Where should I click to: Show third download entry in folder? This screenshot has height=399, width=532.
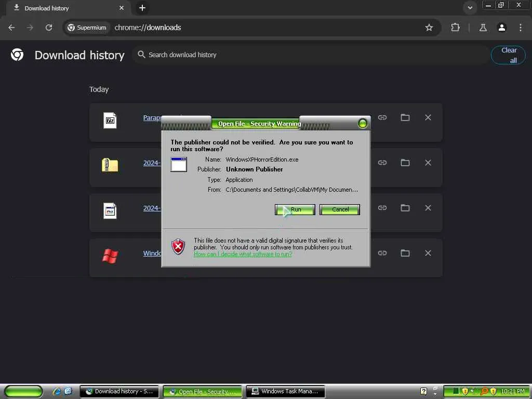[405, 208]
